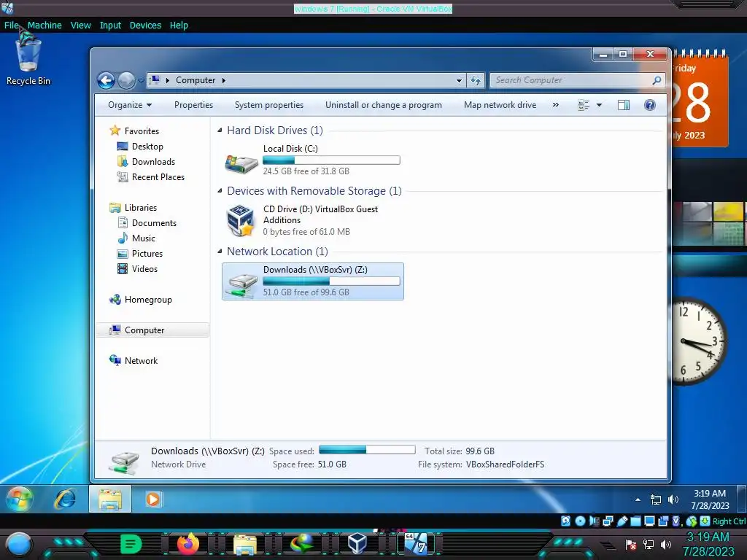Open VirtualBox View menu
The height and width of the screenshot is (560, 747).
[x=80, y=26]
